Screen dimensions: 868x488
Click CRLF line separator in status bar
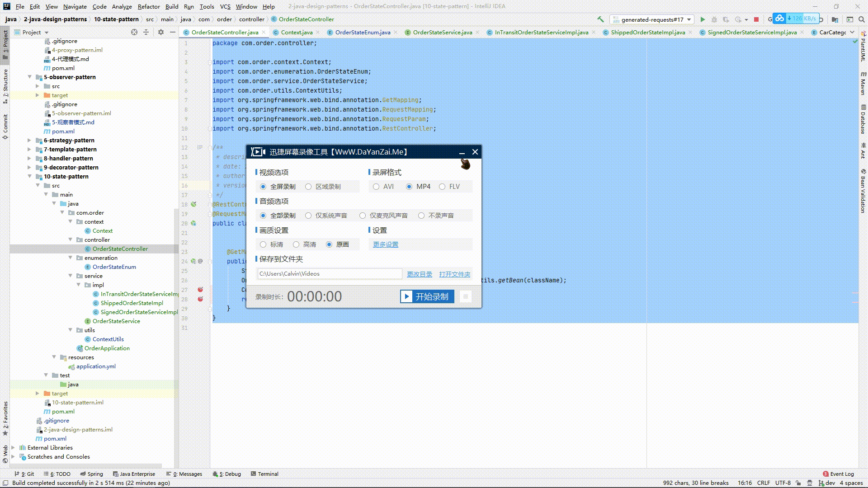pos(764,483)
